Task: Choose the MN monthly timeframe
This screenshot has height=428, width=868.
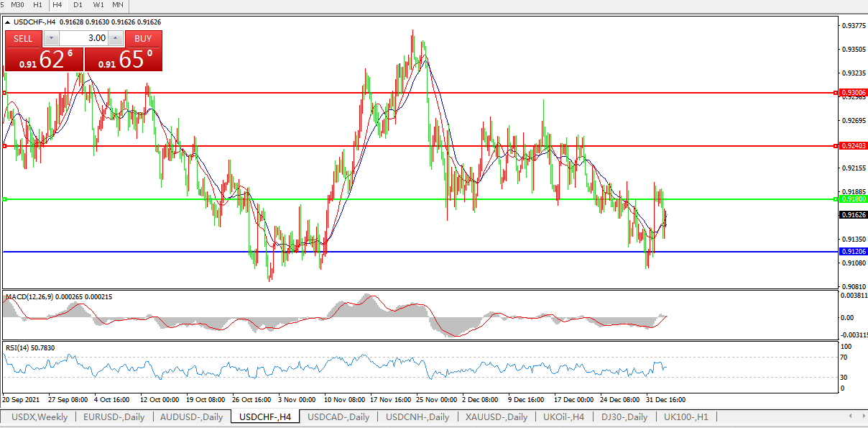Action: click(x=118, y=5)
